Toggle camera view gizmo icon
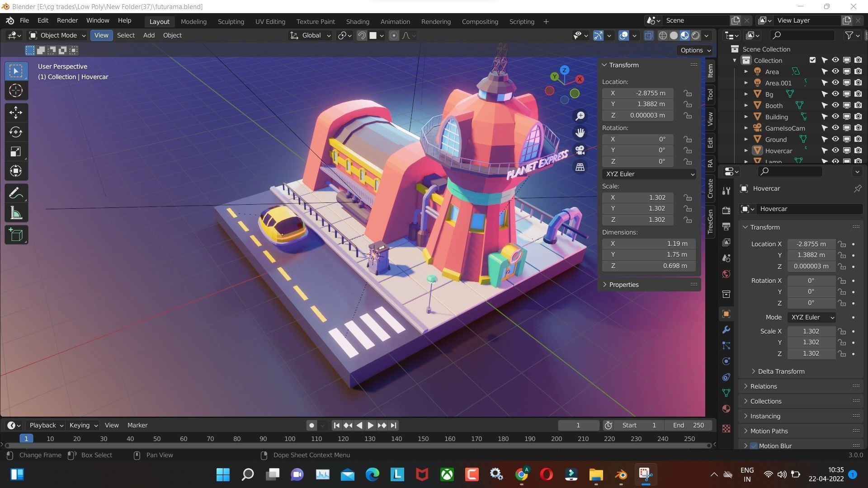This screenshot has width=868, height=488. click(x=580, y=150)
